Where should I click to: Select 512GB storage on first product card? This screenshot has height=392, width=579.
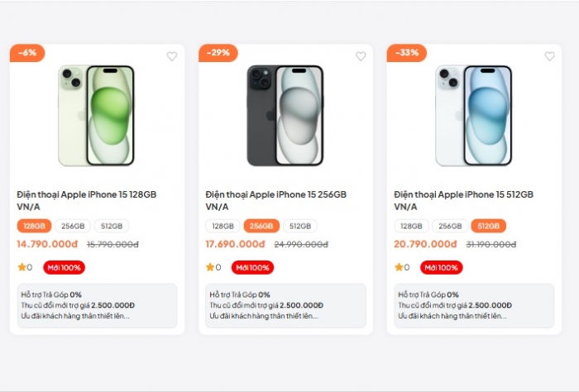click(x=111, y=226)
